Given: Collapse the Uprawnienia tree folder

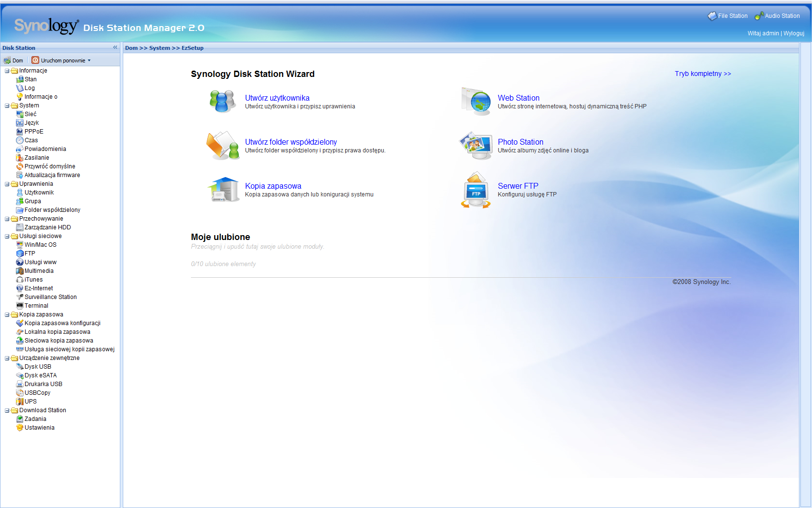Looking at the screenshot, I should (7, 184).
